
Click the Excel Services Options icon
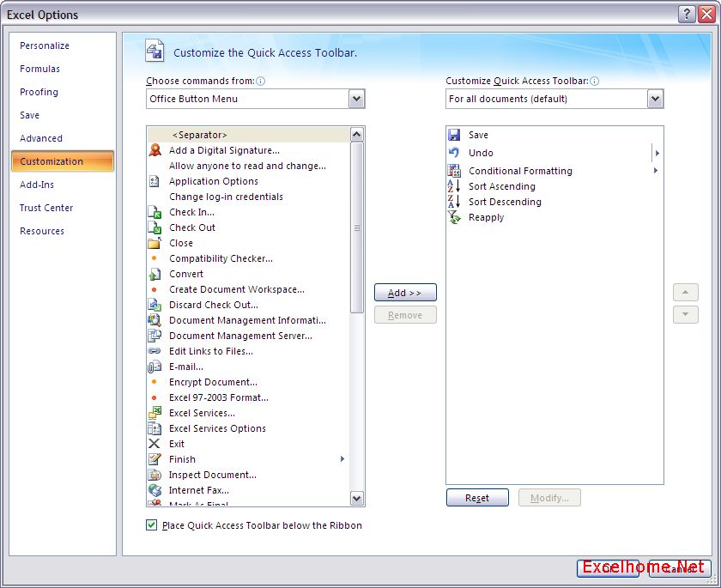154,428
